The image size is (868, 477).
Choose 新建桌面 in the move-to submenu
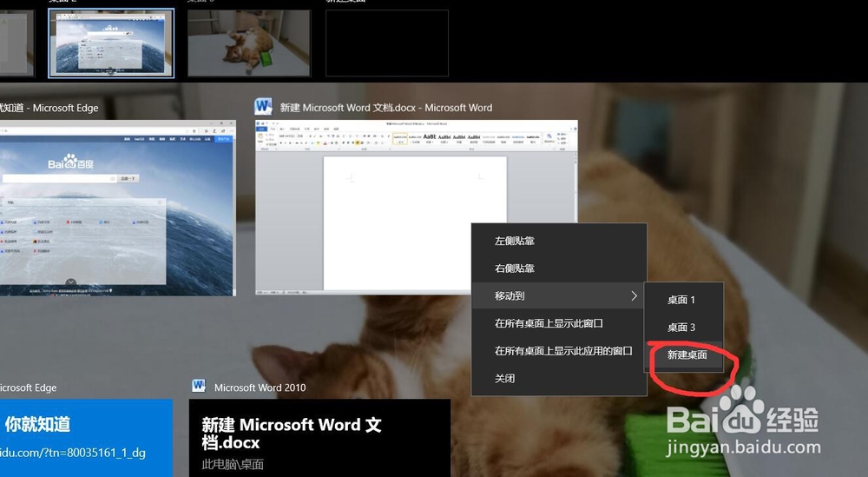click(x=684, y=354)
